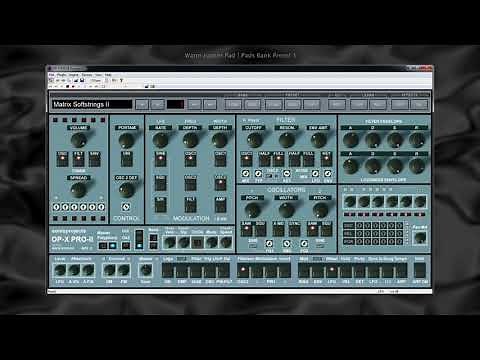Image resolution: width=480 pixels, height=360 pixels.
Task: Toggle the FILT modulation destination switch
Action: click(x=190, y=205)
